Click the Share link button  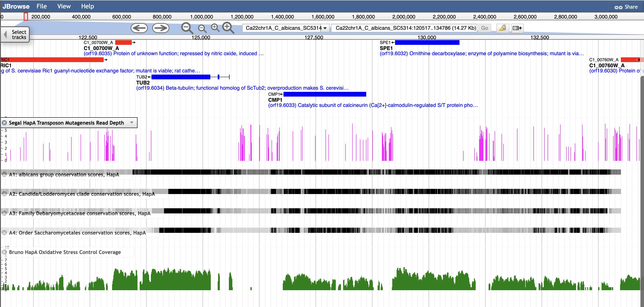pos(626,7)
